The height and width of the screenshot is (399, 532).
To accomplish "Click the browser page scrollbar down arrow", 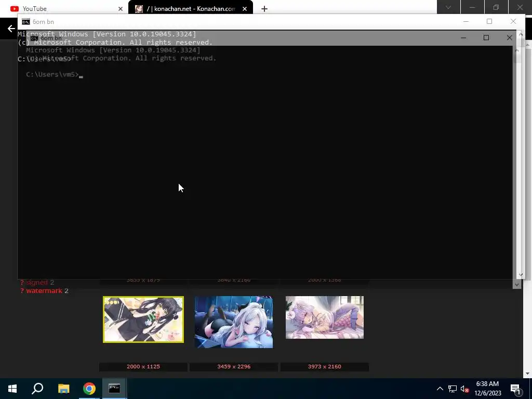I will pyautogui.click(x=528, y=374).
